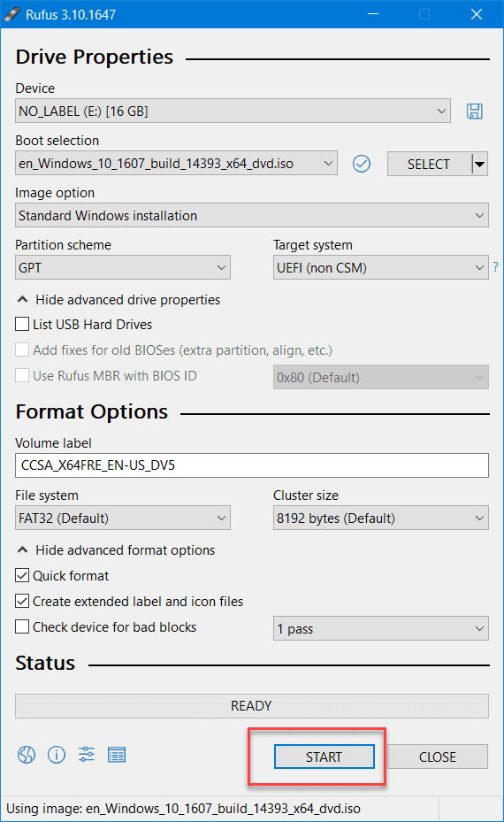Enable Check device for bad blocks

click(22, 626)
